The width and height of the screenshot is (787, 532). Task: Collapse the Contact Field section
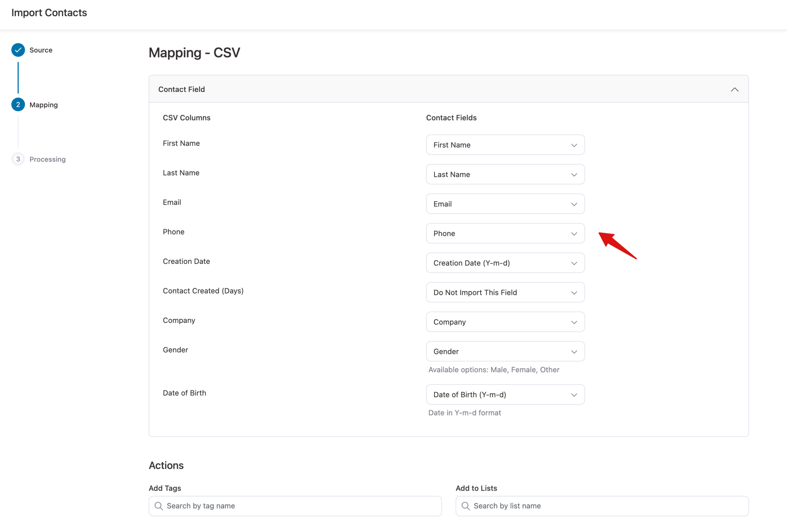[735, 89]
